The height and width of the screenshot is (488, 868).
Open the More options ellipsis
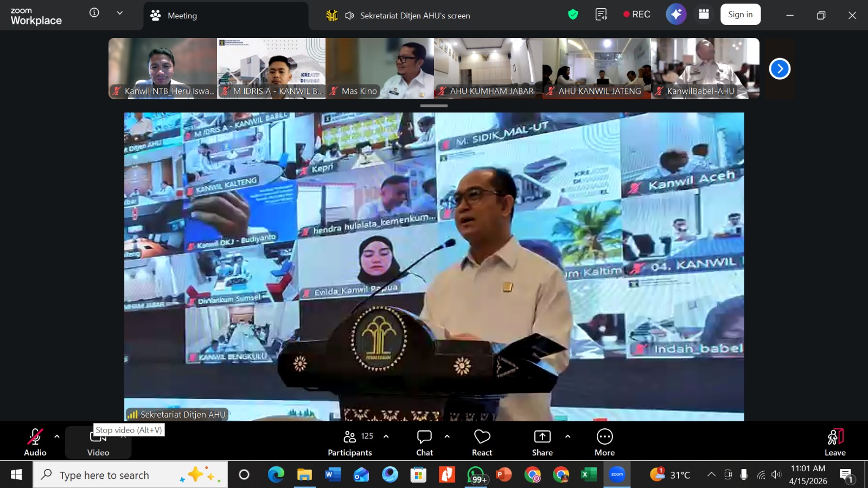click(x=604, y=442)
